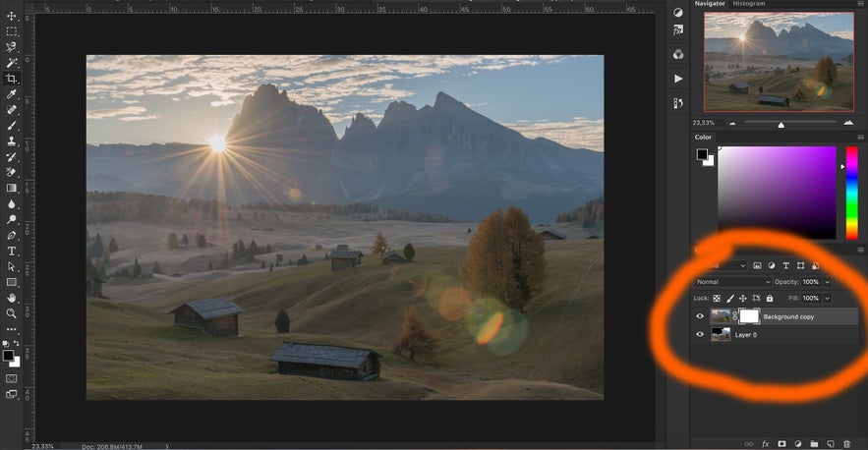
Task: Open the blend mode Normal dropdown
Action: (x=732, y=282)
